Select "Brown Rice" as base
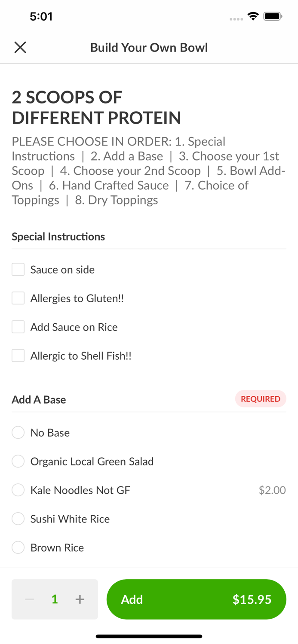Viewport: 298px width, 644px height. (18, 547)
